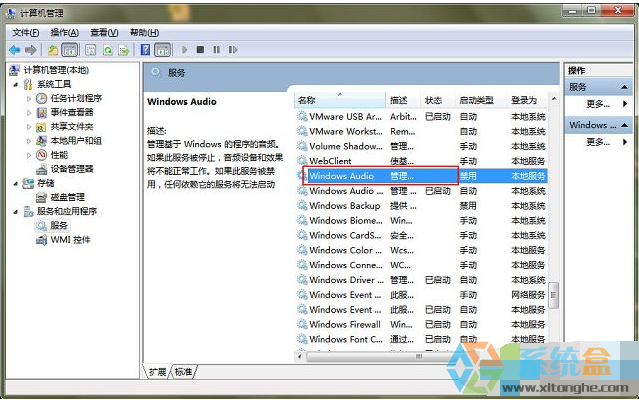Expand the 性能 node
This screenshot has height=400, width=639.
point(29,155)
